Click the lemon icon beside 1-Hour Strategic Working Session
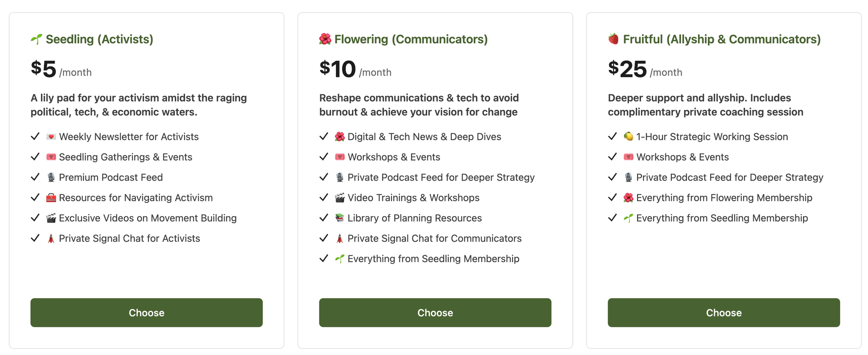The width and height of the screenshot is (868, 355). [628, 137]
